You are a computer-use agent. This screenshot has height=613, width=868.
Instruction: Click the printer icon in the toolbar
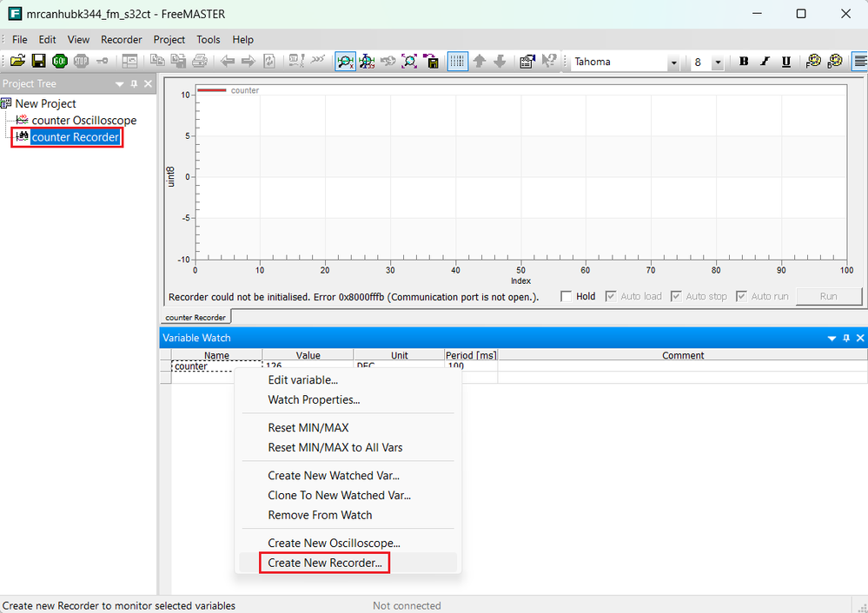point(199,61)
